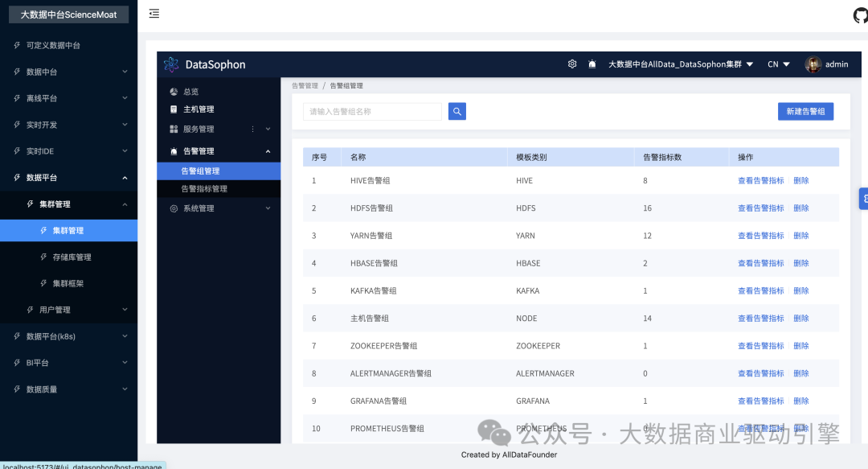868x469 pixels.
Task: Click the 新建告警组 button
Action: 805,112
